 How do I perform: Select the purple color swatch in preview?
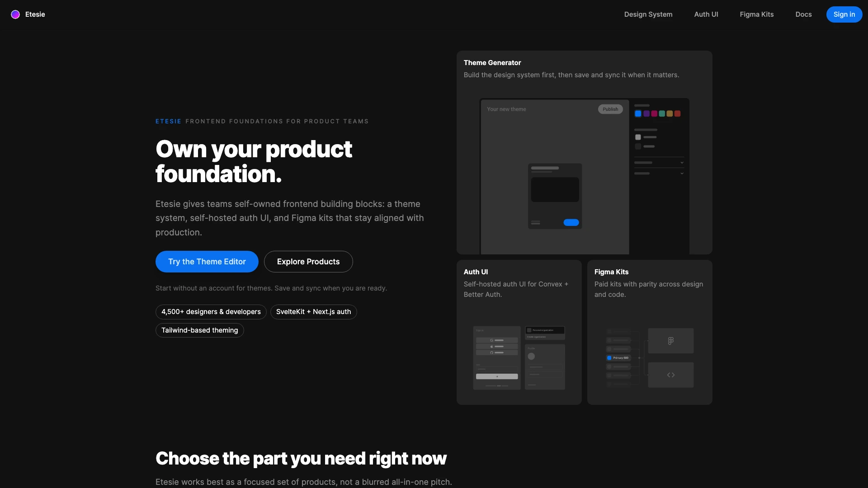point(646,114)
